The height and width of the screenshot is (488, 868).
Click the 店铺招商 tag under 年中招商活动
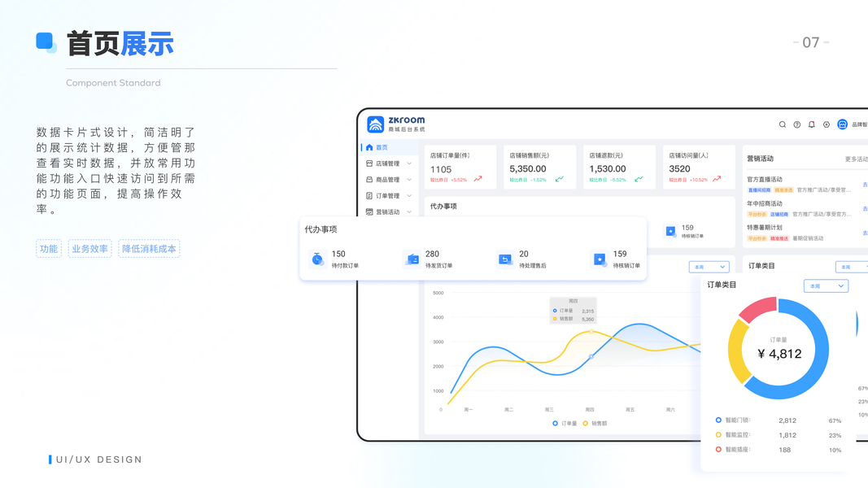click(x=779, y=214)
